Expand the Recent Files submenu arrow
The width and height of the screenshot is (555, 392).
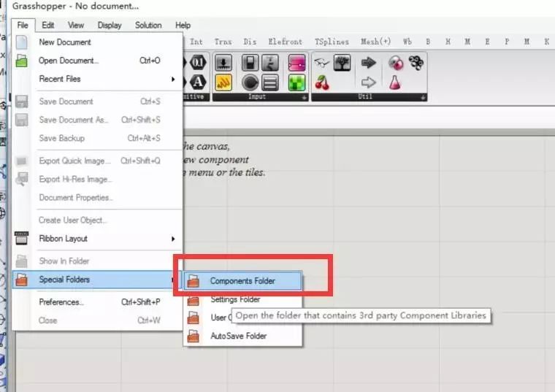pos(173,79)
